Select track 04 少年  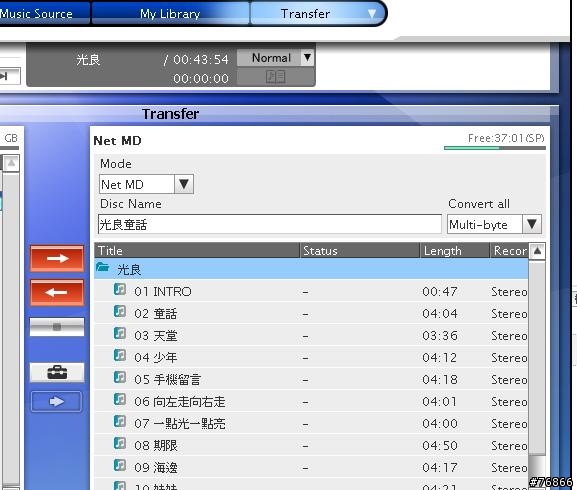click(311, 357)
